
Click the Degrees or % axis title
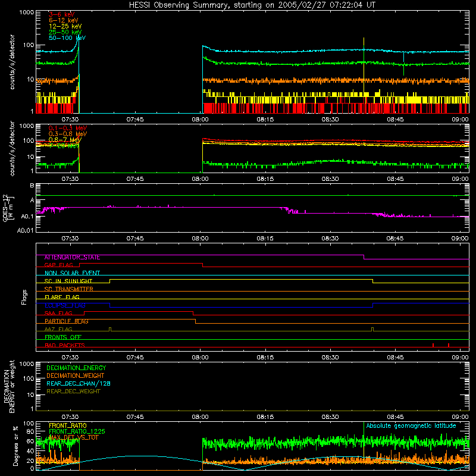(x=15, y=446)
